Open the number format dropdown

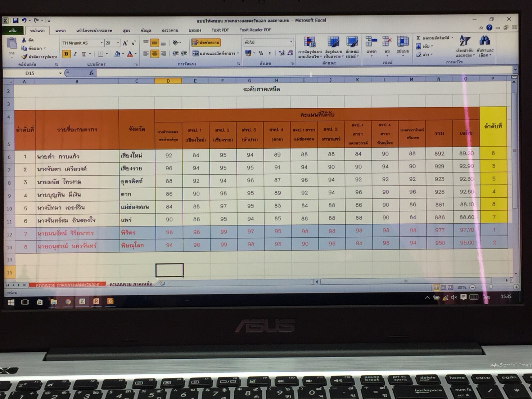tap(291, 42)
